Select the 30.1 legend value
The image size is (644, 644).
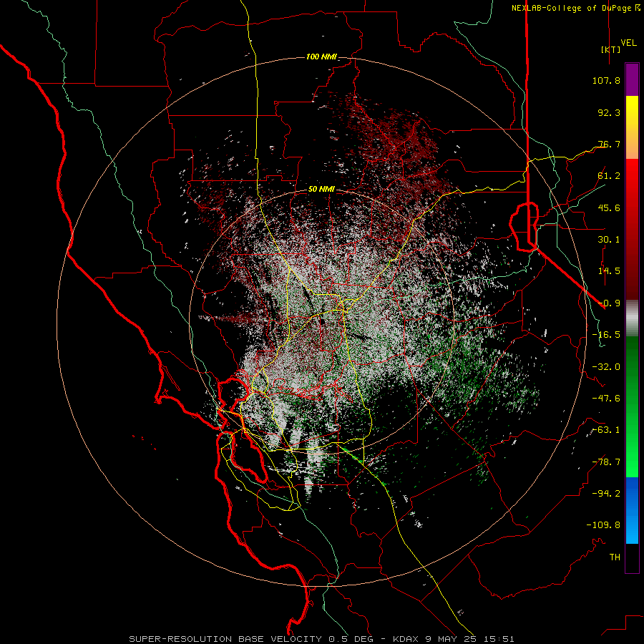coord(609,240)
